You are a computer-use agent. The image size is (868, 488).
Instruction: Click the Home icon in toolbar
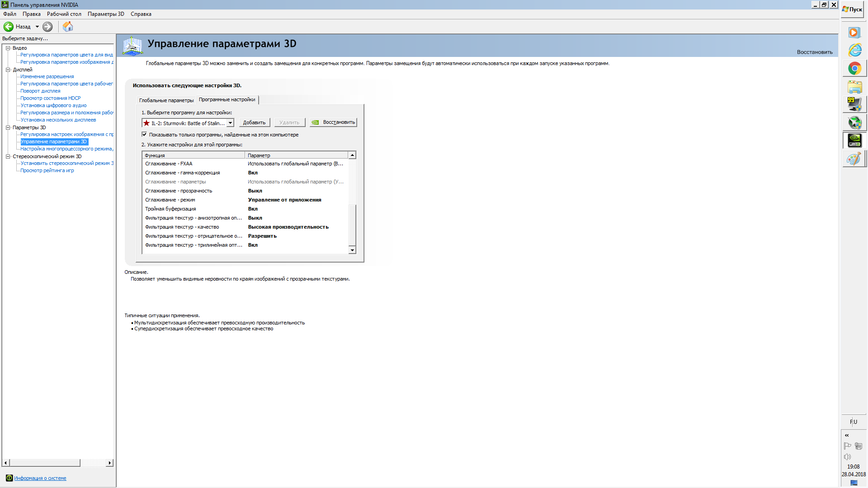pyautogui.click(x=68, y=27)
